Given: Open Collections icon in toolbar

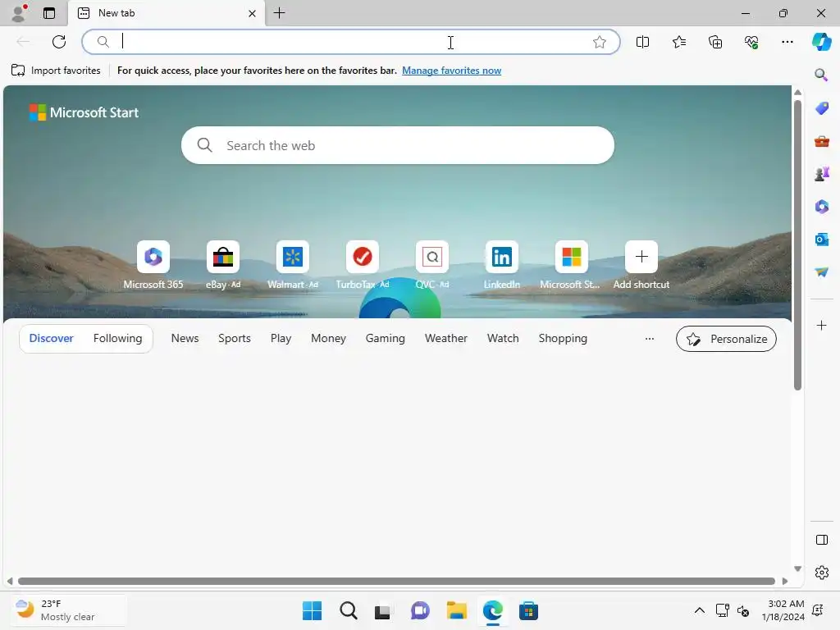Looking at the screenshot, I should pyautogui.click(x=715, y=42).
